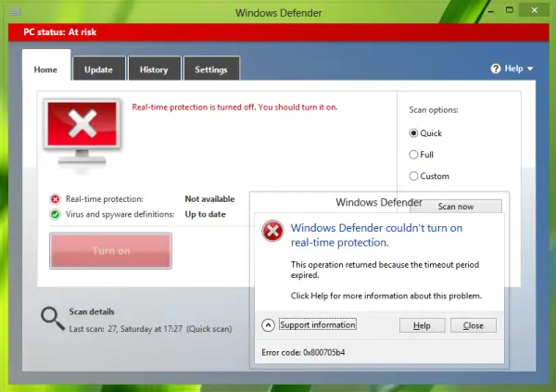Click the Windows Defender title bar app icon
Viewport: 556px width, 392px height.
click(15, 12)
